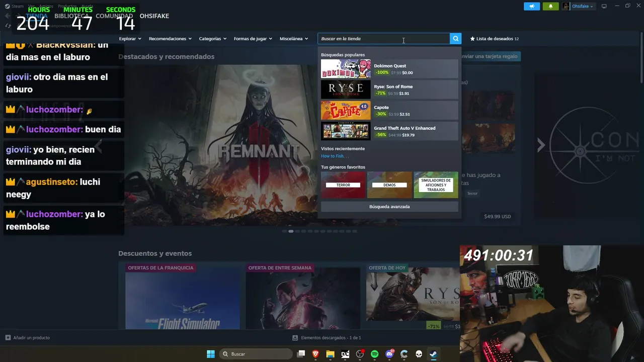Click the highlighted carousel page dot
Image resolution: width=644 pixels, height=362 pixels.
pos(291,231)
